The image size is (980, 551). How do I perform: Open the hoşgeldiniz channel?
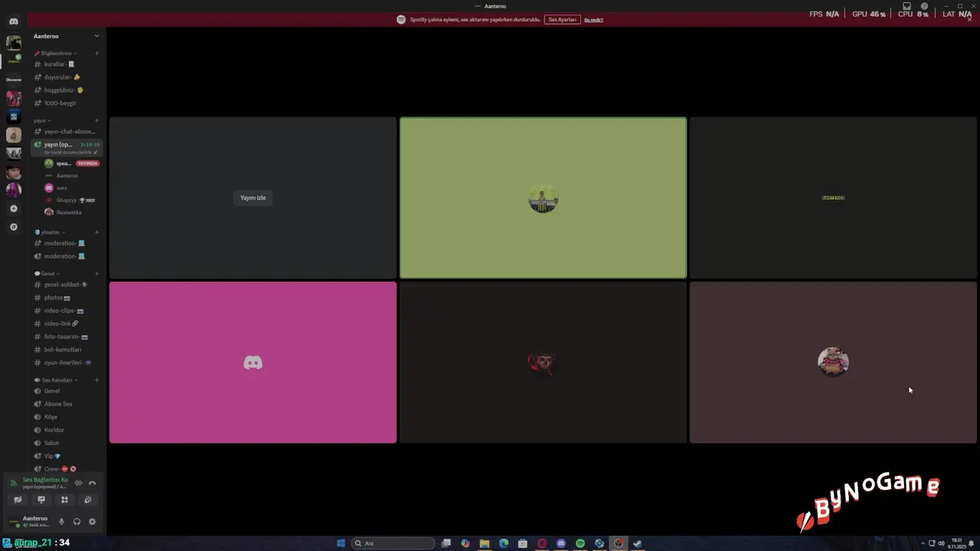pyautogui.click(x=67, y=90)
